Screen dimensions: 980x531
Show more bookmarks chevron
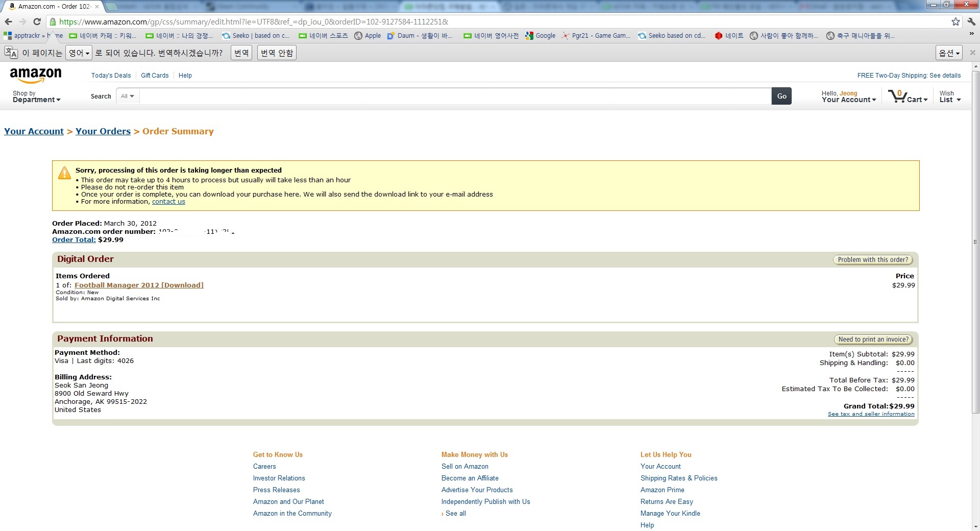(971, 34)
